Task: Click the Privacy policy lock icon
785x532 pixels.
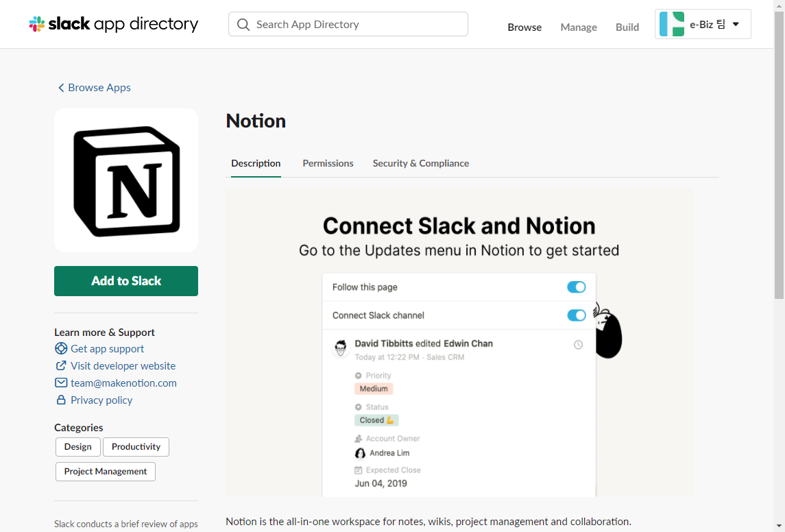Action: [x=61, y=400]
